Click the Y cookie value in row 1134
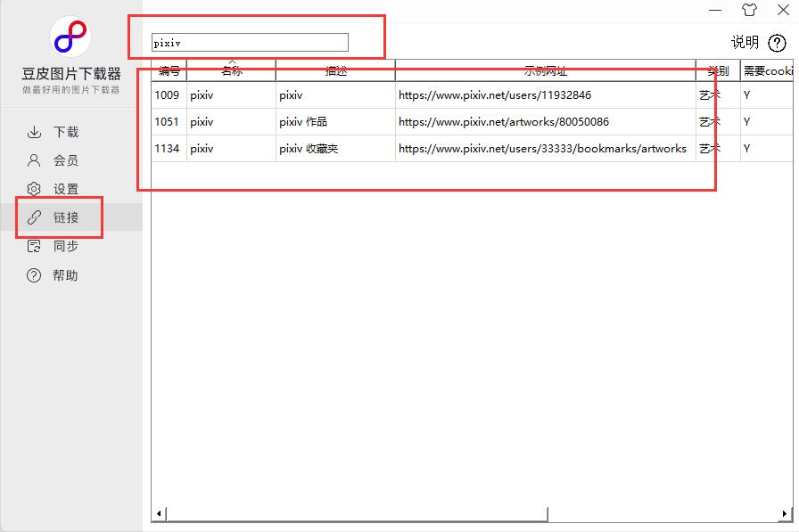This screenshot has width=799, height=532. click(x=746, y=149)
